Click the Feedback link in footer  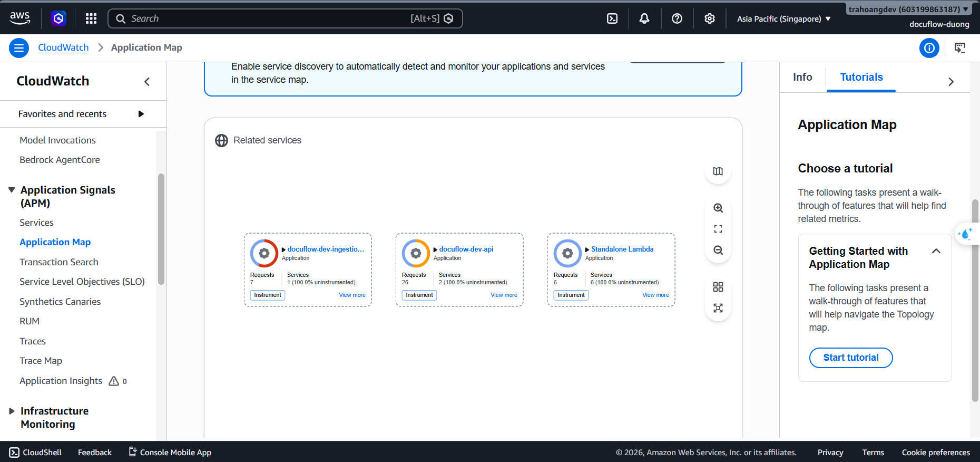tap(95, 453)
